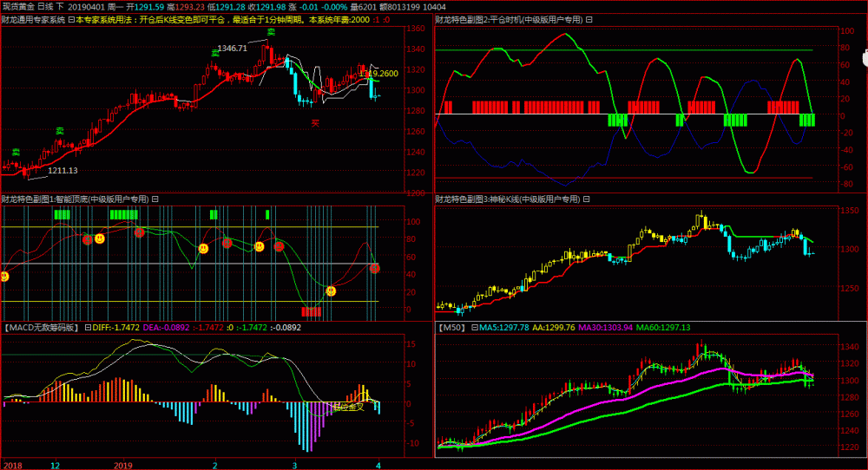Click the MA60:1297.13 readout
The height and width of the screenshot is (470, 868).
click(x=663, y=327)
